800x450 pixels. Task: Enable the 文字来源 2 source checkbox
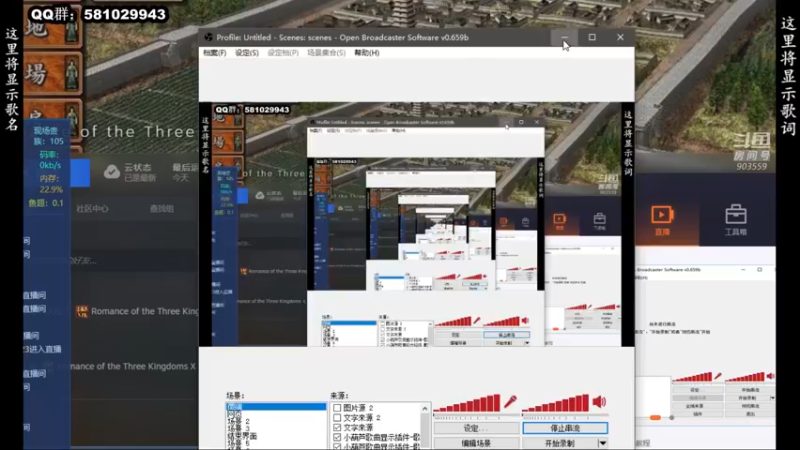(x=337, y=418)
